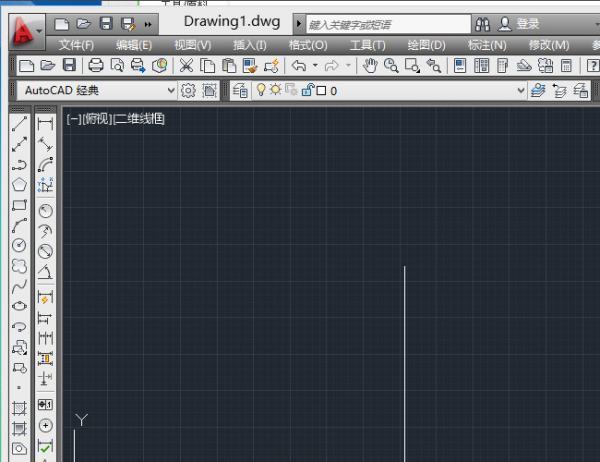Expand the search box arrow beside Drawing1.dwg
600x462 pixels.
(299, 24)
